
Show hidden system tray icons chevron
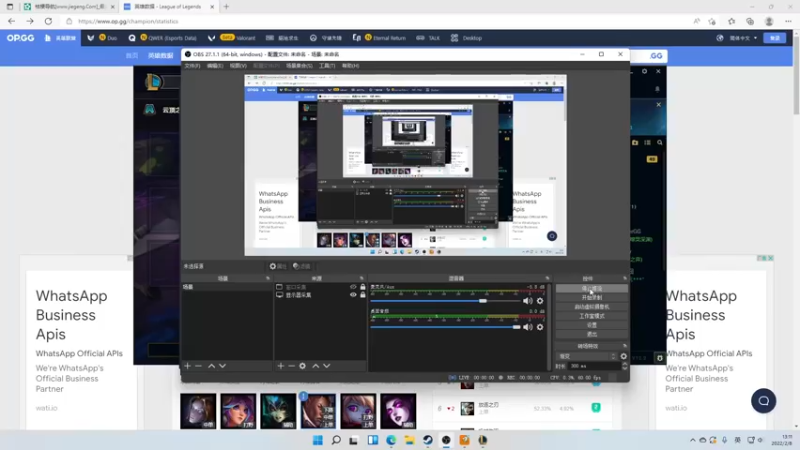[692, 440]
